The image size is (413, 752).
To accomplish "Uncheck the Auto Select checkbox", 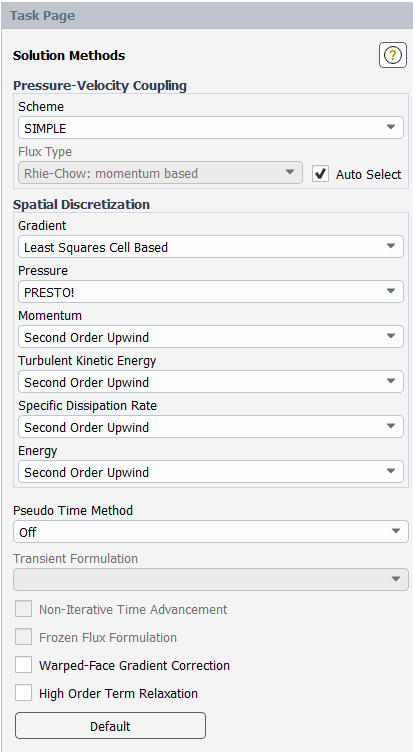I will pyautogui.click(x=320, y=174).
